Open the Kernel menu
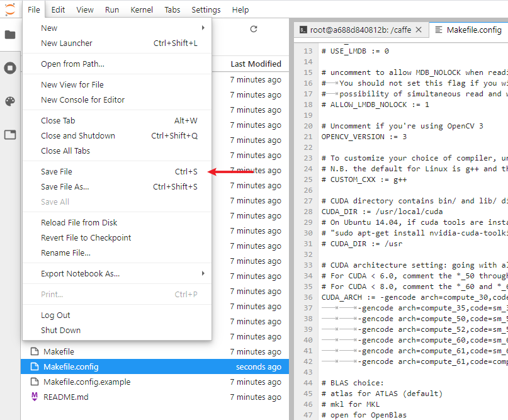The width and height of the screenshot is (508, 420). click(x=142, y=9)
